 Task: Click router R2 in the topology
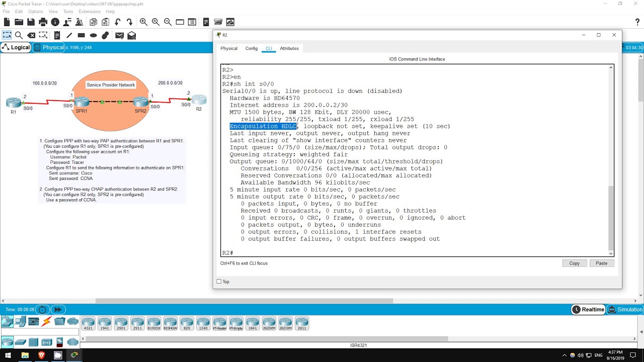[x=199, y=101]
